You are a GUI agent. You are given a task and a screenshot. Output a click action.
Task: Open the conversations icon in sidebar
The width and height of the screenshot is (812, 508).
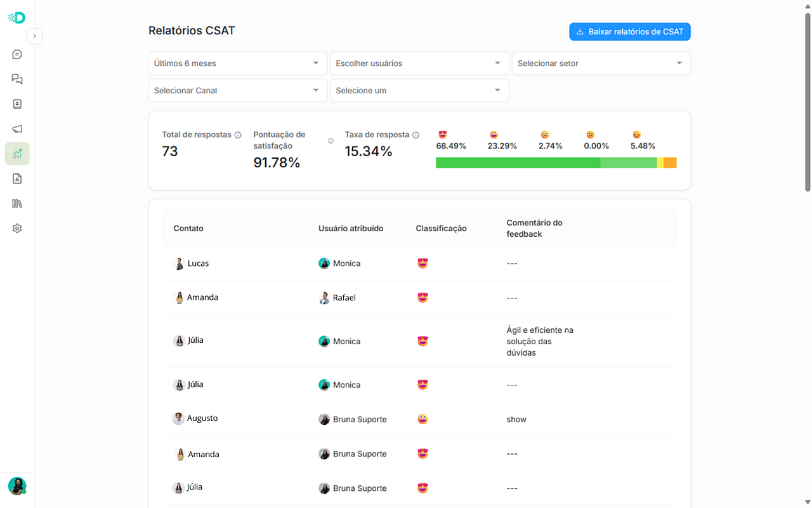pos(17,79)
